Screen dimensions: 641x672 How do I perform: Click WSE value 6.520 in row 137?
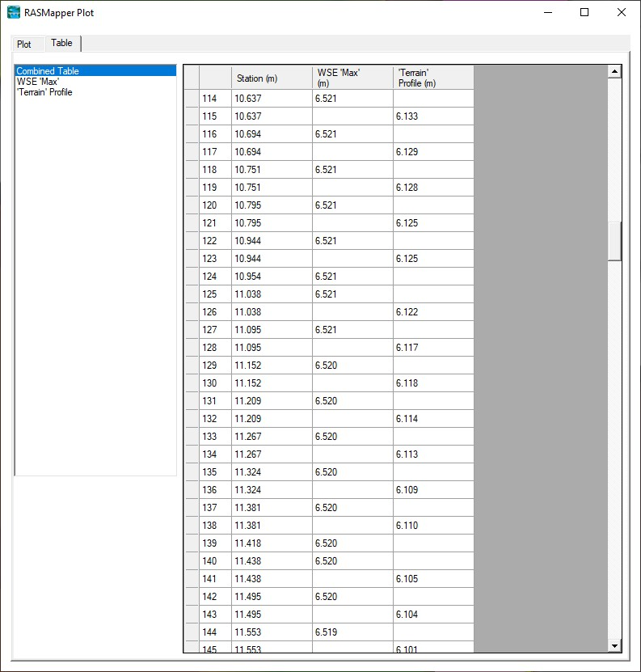point(352,507)
